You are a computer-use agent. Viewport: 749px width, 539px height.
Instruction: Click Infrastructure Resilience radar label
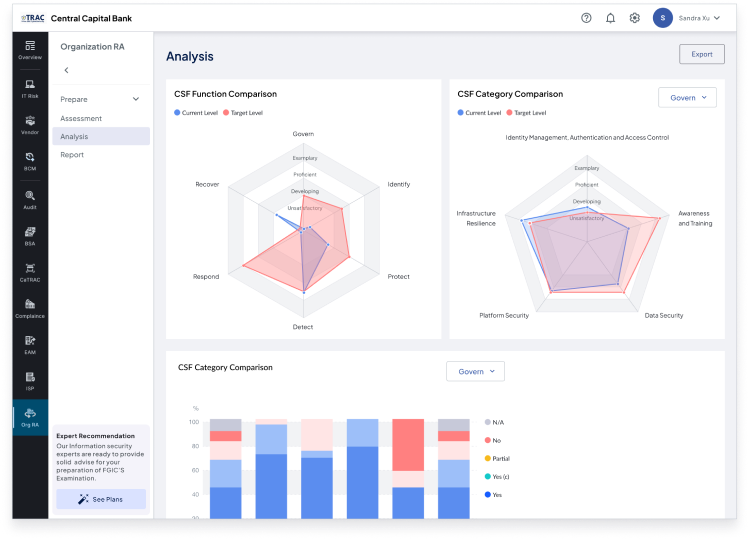[476, 218]
